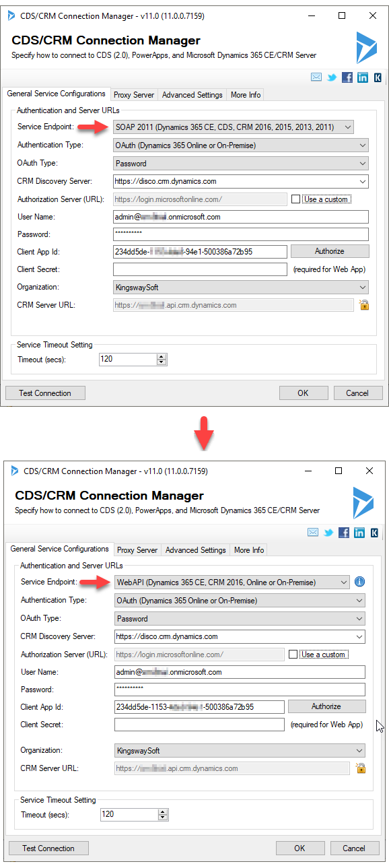
Task: Click the Client App Id field in SOAP 2011 dialog
Action: click(x=200, y=251)
